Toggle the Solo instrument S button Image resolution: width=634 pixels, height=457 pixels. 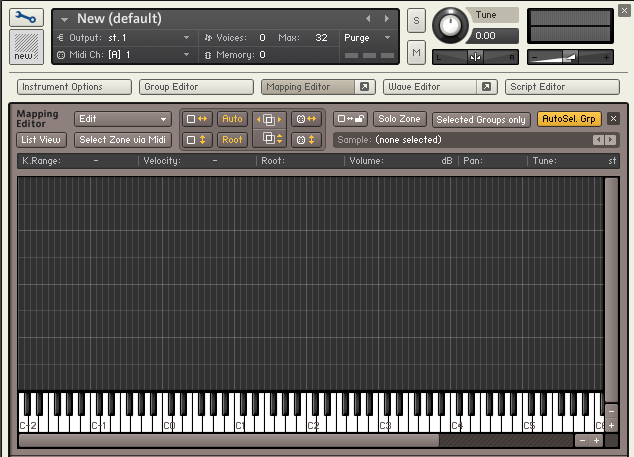pos(416,21)
